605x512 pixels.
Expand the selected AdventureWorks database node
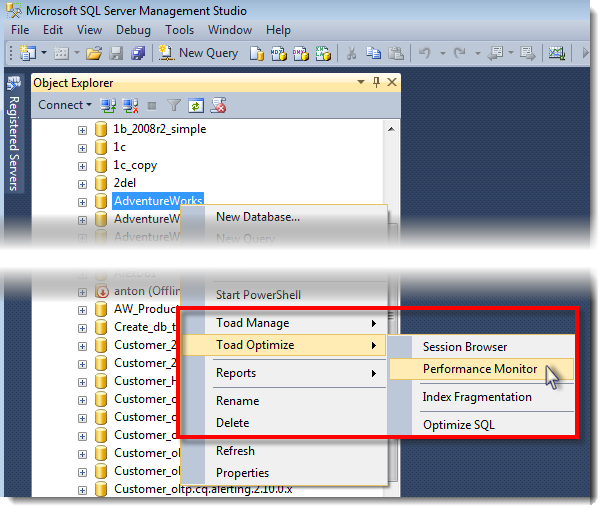[x=82, y=202]
